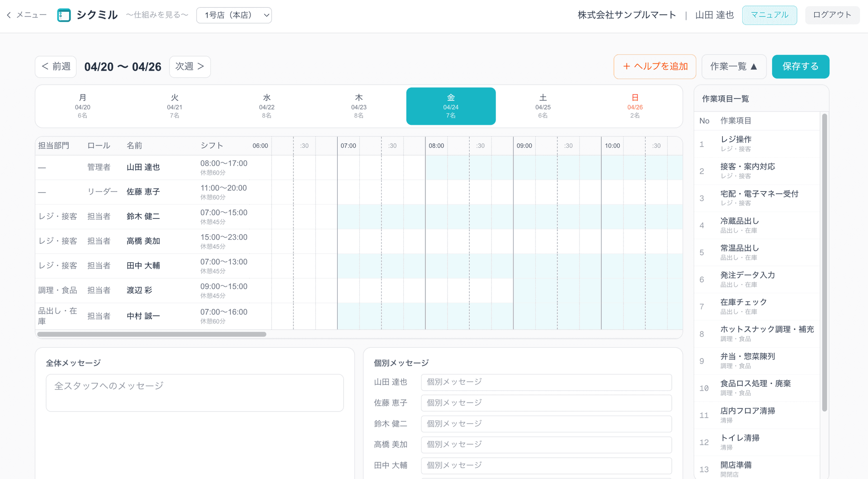
Task: Select work item 常温品出し
Action: point(757,252)
